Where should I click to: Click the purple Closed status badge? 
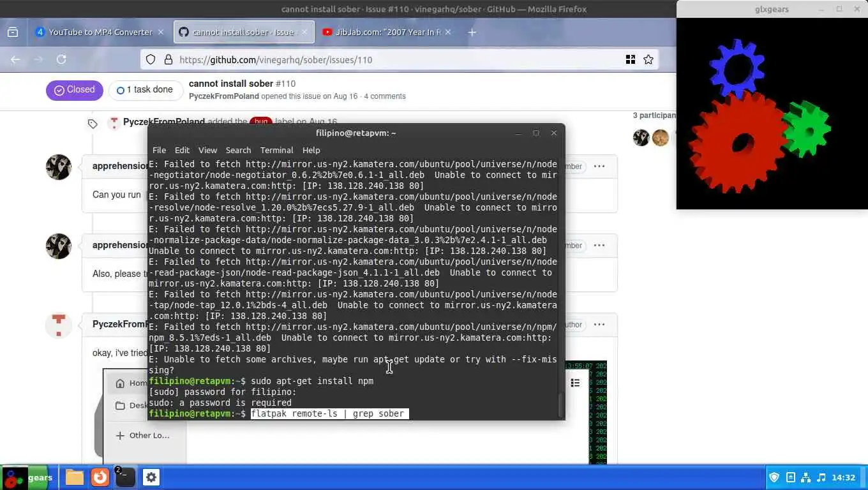[74, 90]
